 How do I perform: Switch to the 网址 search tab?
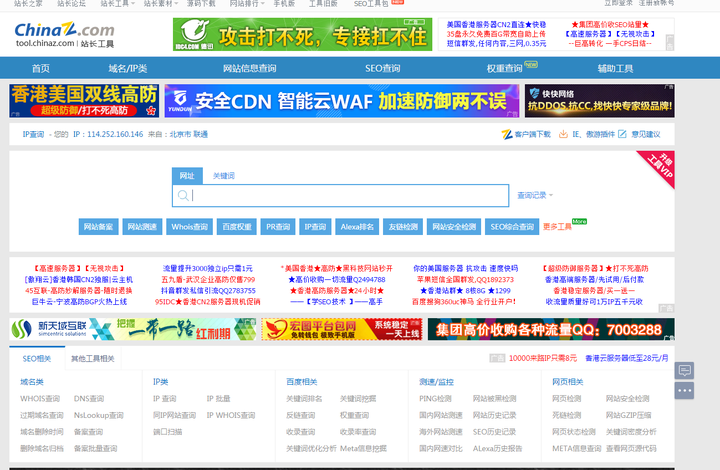point(187,176)
